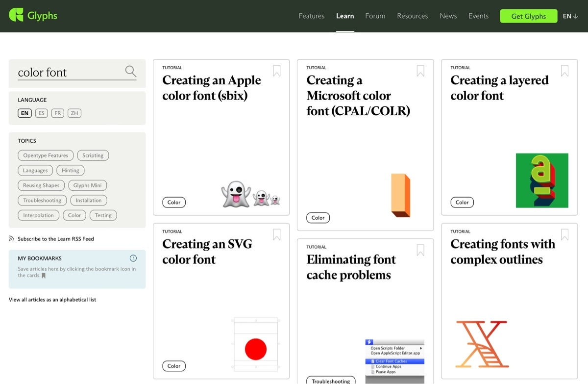Open Creating an SVG color font article

click(207, 252)
